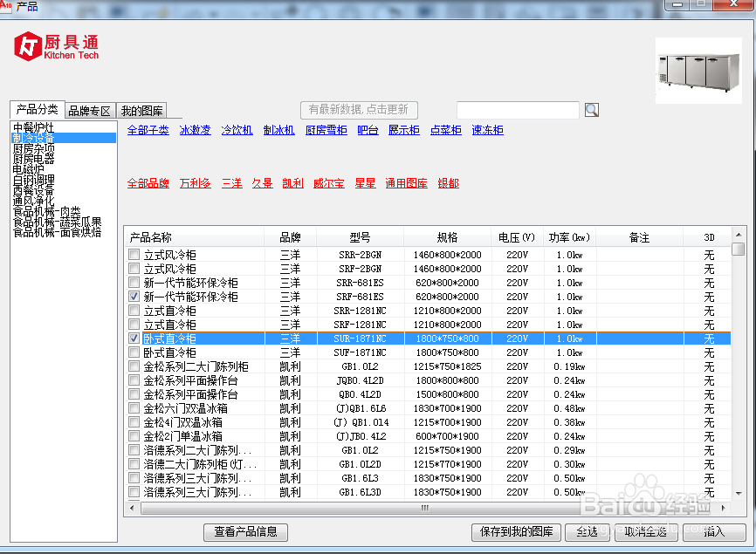Screen dimensions: 756x554
Task: Open the 冰激凌 subcategory link
Action: pos(195,130)
